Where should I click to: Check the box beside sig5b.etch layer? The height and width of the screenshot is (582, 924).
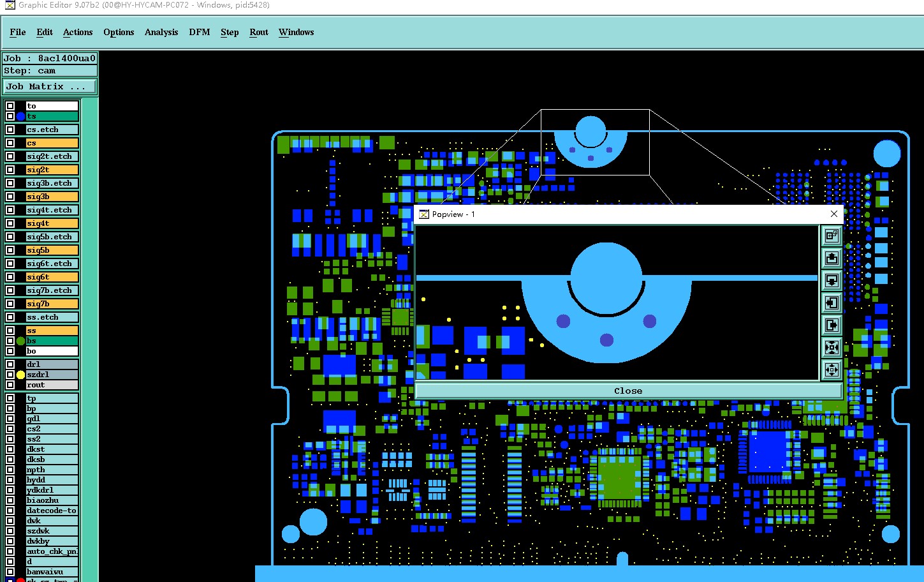click(x=10, y=237)
